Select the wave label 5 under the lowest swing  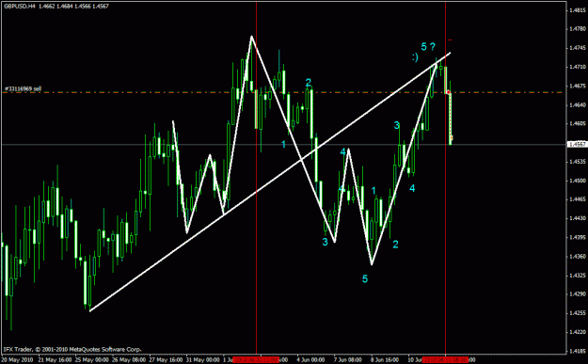[x=365, y=279]
